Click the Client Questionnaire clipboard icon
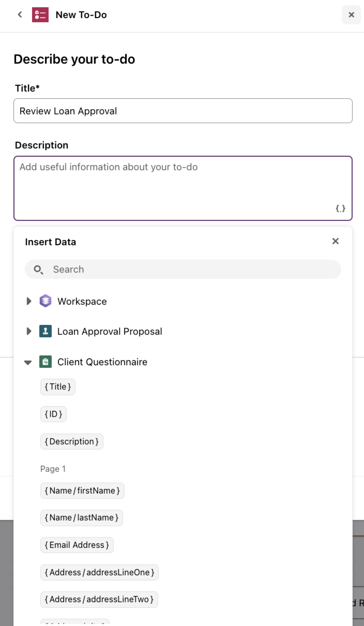The height and width of the screenshot is (626, 364). (x=45, y=362)
